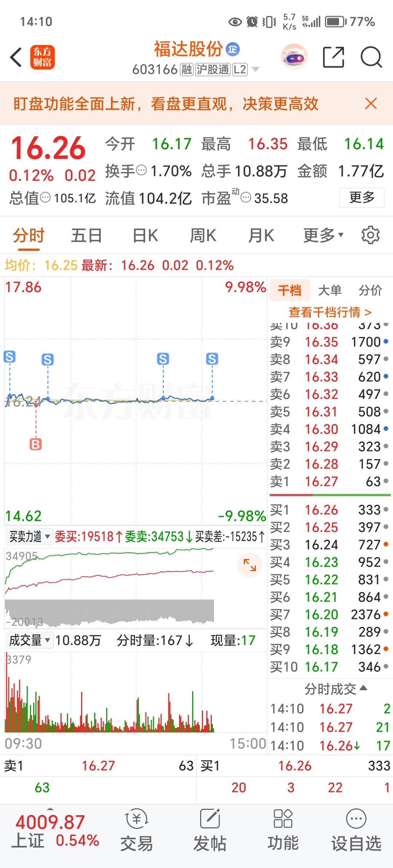Viewport: 393px width, 868px height.
Task: Collapse the 分时成交 section
Action: pos(336,689)
